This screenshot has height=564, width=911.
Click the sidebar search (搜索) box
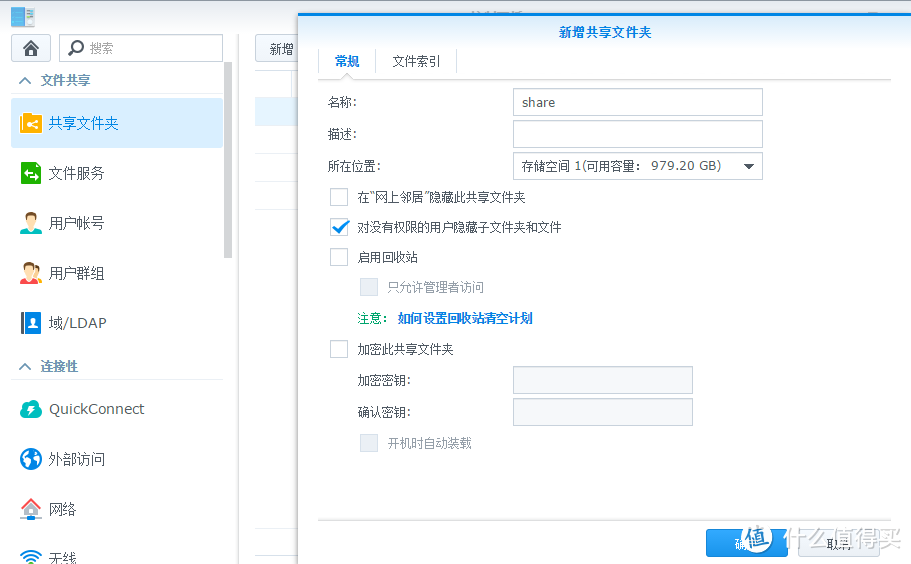(141, 48)
